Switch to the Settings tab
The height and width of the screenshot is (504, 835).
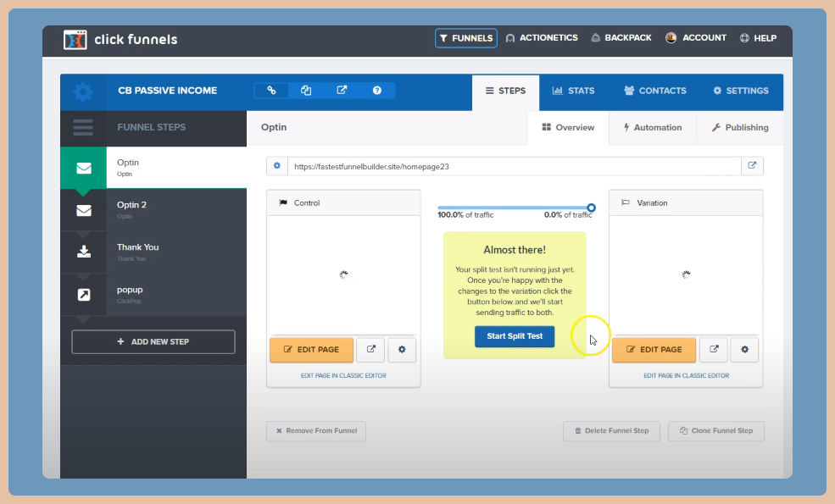pos(741,91)
